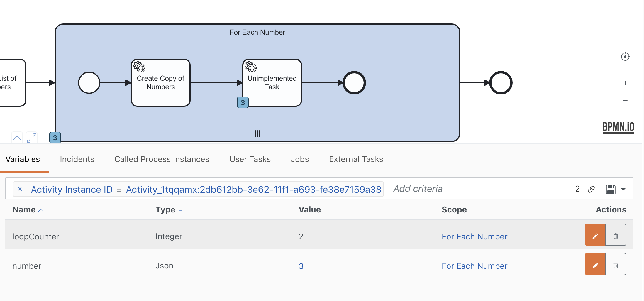Viewport: 644px width, 301px height.
Task: Zoom in the diagram with plus icon
Action: coord(625,83)
